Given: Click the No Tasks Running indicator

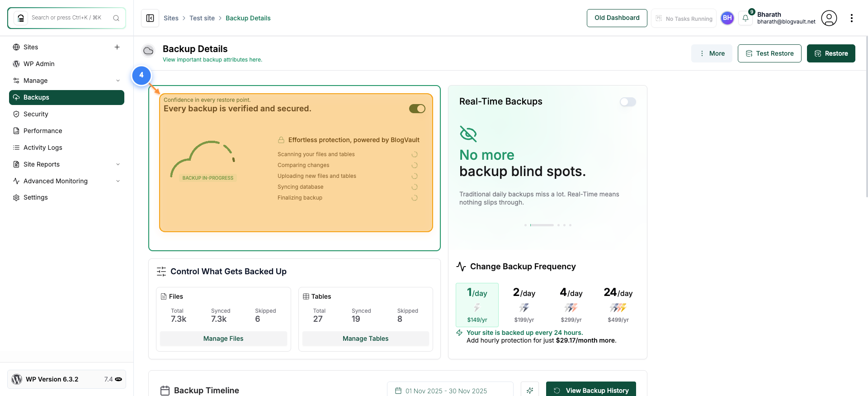Looking at the screenshot, I should (684, 19).
